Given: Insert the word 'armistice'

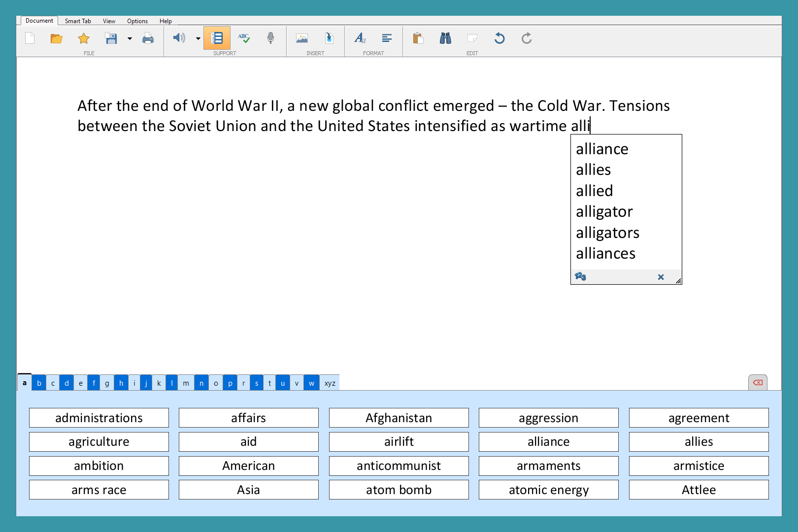Looking at the screenshot, I should click(699, 466).
